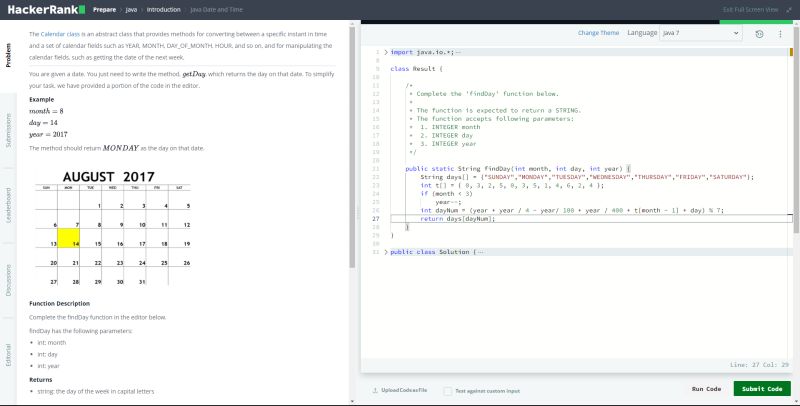Go to Prepare in the breadcrumb

point(103,9)
